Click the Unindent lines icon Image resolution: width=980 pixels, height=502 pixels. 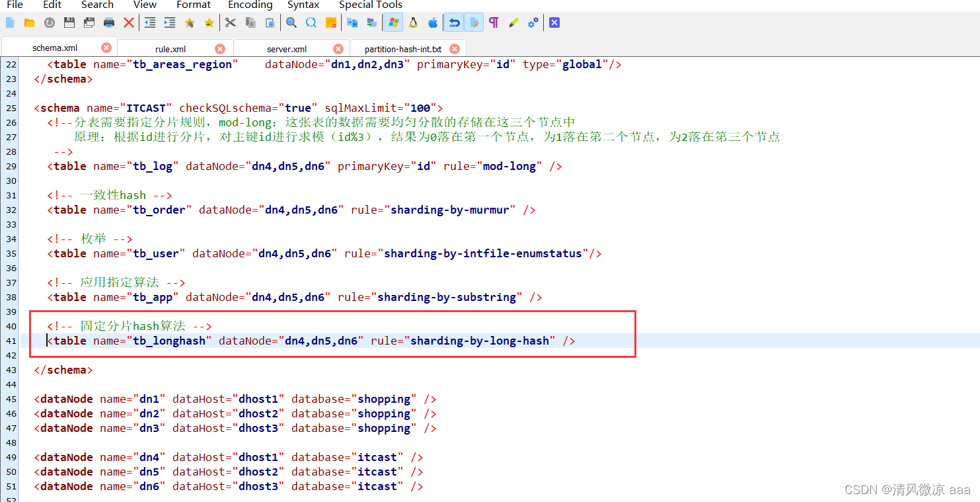pos(150,23)
